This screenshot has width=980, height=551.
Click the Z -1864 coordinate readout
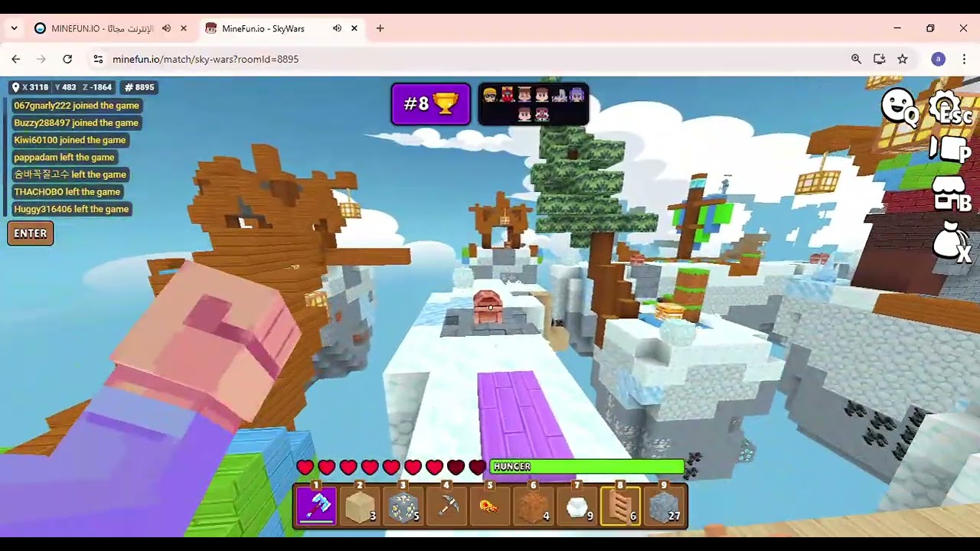coord(97,87)
